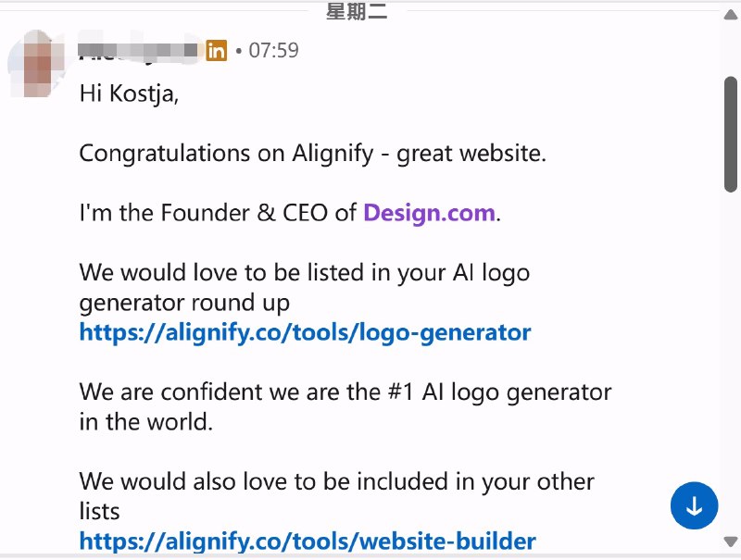Open the purple Design.com link

[x=429, y=213]
